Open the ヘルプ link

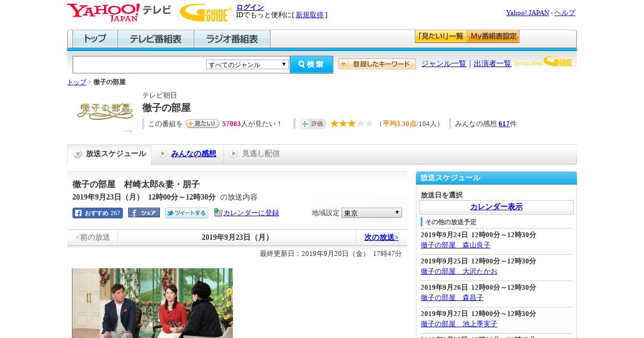[565, 13]
